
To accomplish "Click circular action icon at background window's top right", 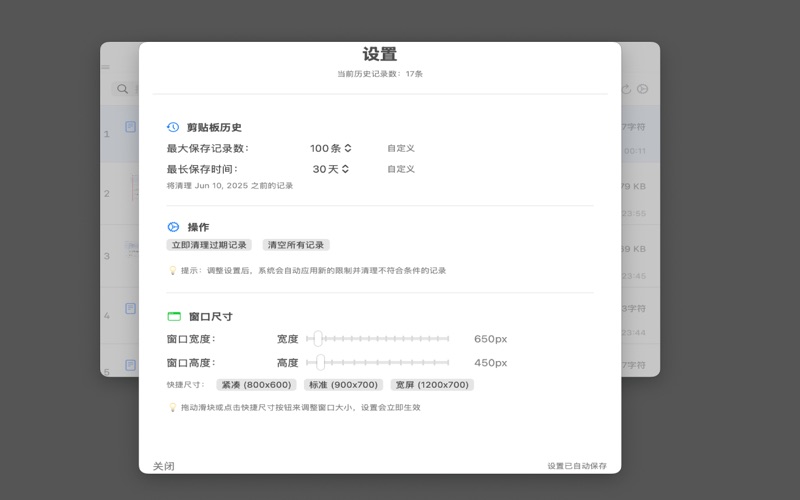I will 642,89.
